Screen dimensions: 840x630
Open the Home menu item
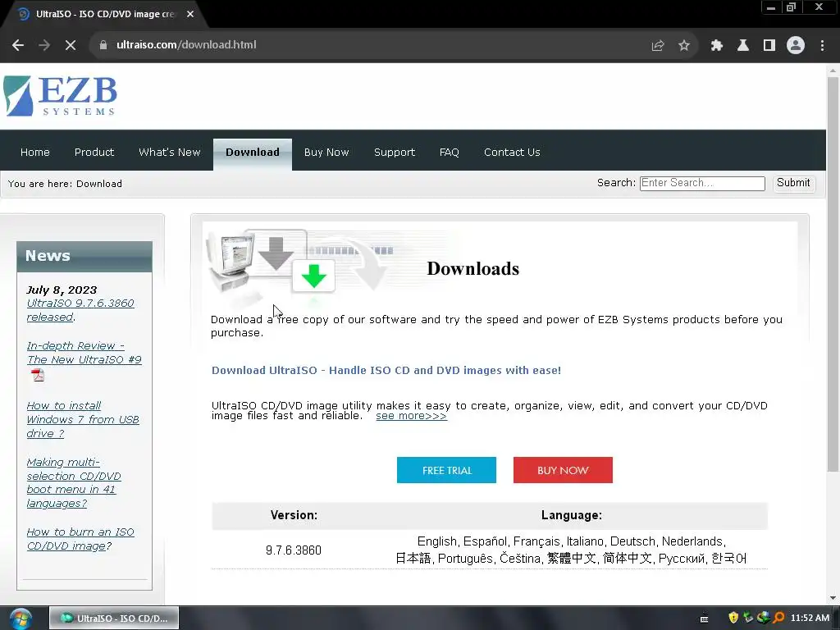[34, 152]
